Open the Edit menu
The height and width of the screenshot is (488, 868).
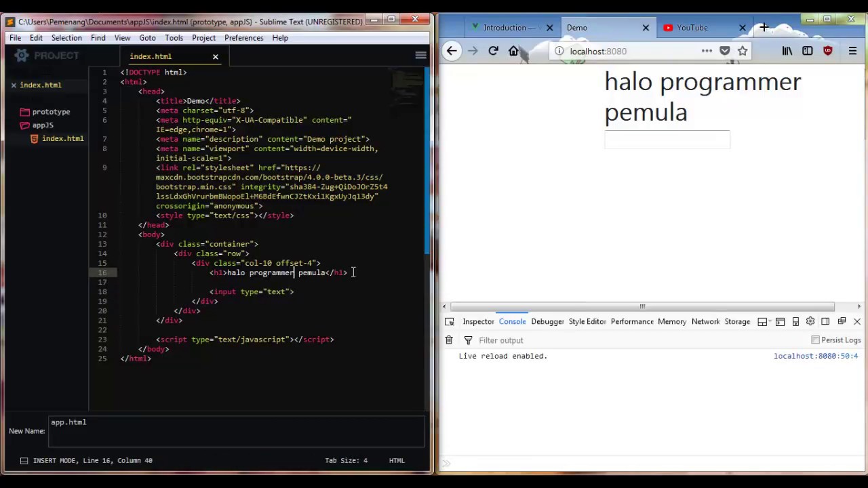pos(36,38)
